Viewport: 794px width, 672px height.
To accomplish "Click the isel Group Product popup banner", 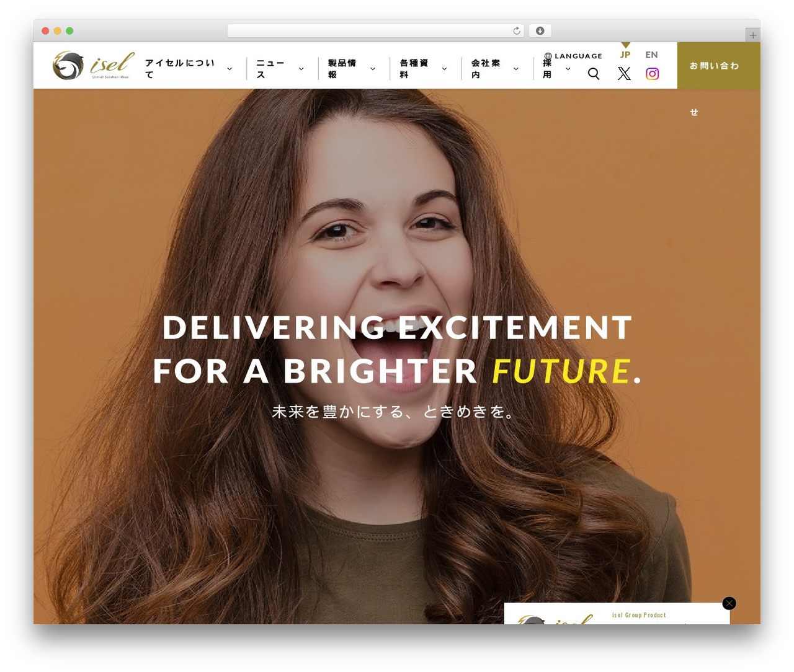I will (x=617, y=614).
